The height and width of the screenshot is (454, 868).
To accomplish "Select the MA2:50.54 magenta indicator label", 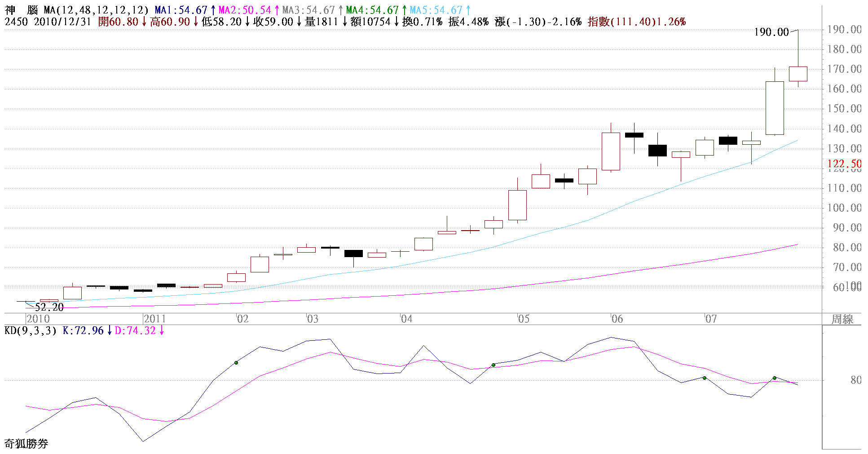I will [245, 10].
